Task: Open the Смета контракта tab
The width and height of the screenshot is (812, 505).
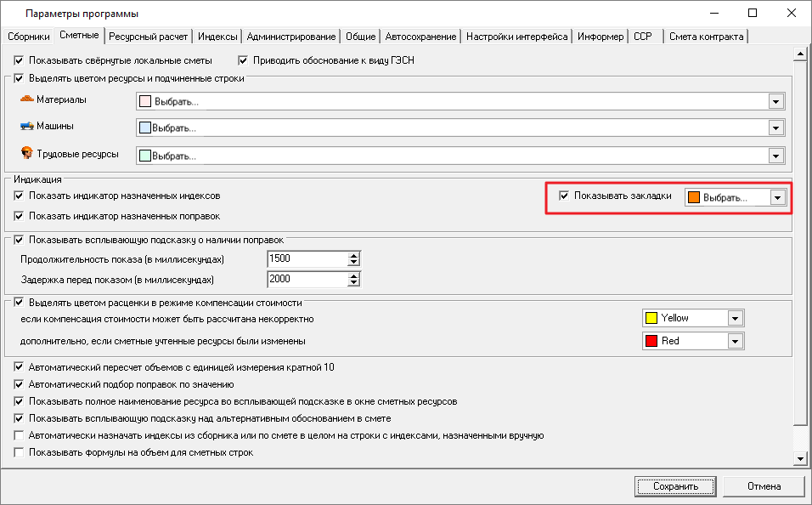Action: point(706,37)
